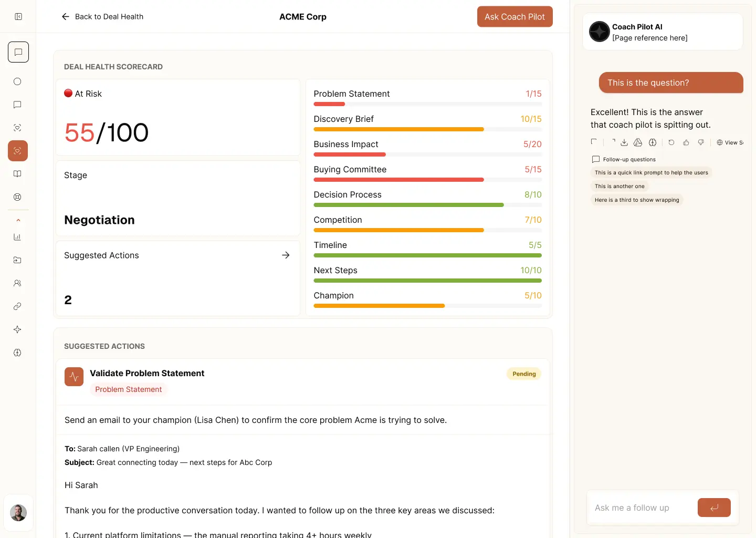The height and width of the screenshot is (538, 756).
Task: Select 'Here is a third to show wrapping'
Action: coord(637,200)
